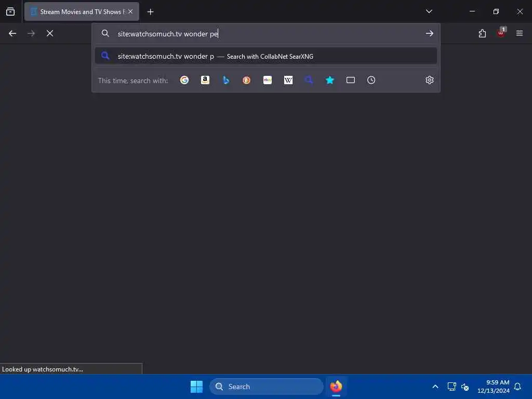Search bookmarks via star icon

(x=330, y=80)
